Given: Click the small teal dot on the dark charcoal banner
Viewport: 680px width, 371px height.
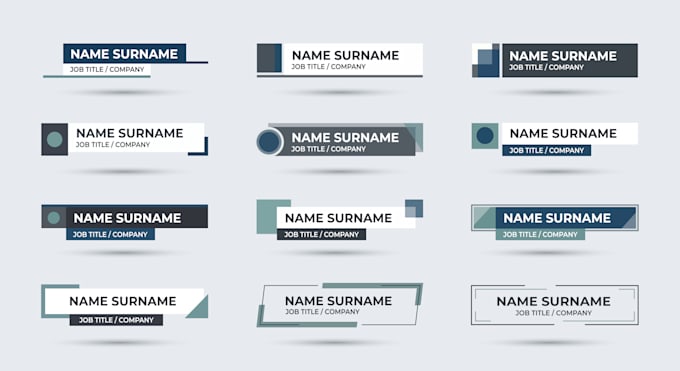Looking at the screenshot, I should tap(54, 217).
